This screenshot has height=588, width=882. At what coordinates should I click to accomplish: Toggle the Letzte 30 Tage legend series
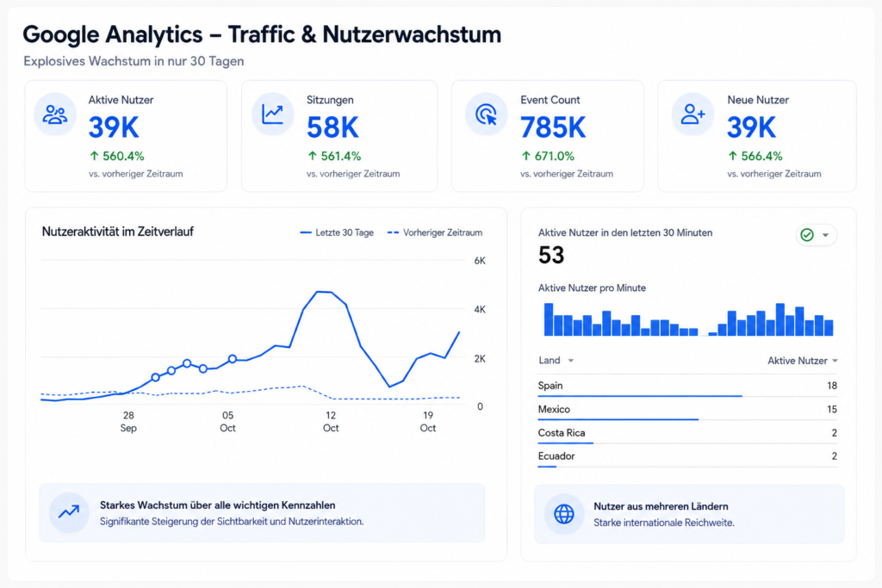[x=337, y=232]
